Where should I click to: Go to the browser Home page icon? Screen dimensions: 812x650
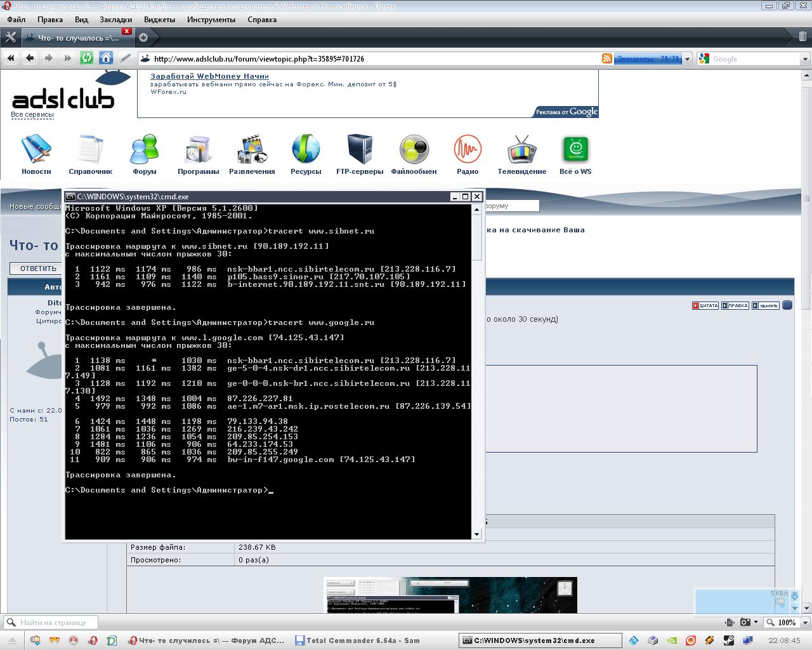pos(106,58)
